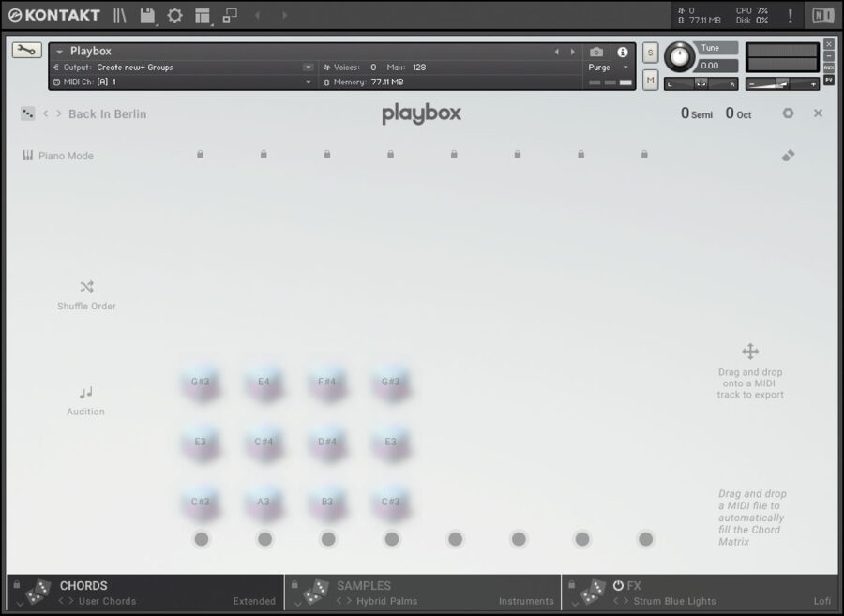
Task: Click the Extended label in the CHORDS panel
Action: click(x=254, y=601)
